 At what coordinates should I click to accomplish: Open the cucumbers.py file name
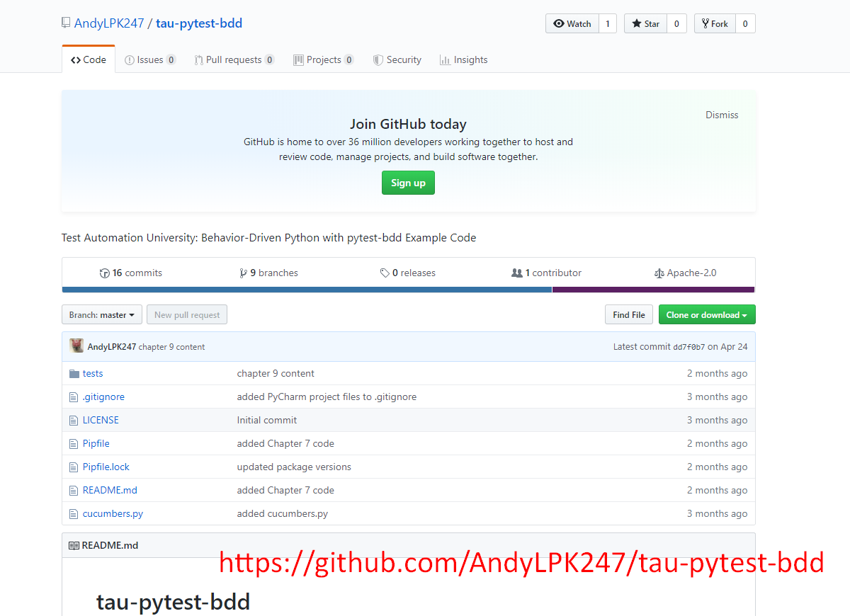tap(113, 513)
